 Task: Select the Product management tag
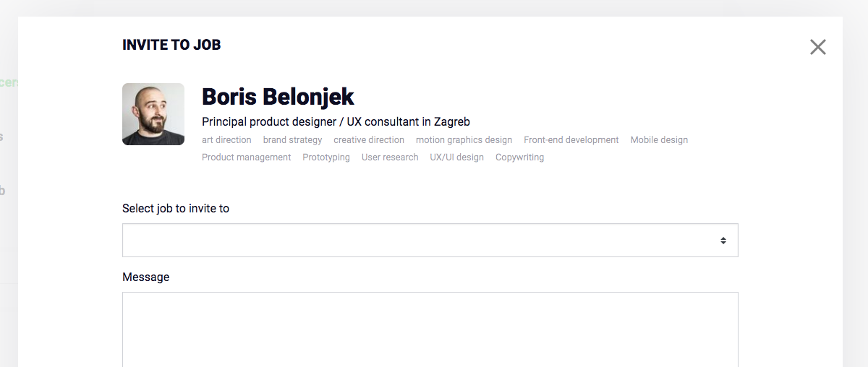click(246, 157)
